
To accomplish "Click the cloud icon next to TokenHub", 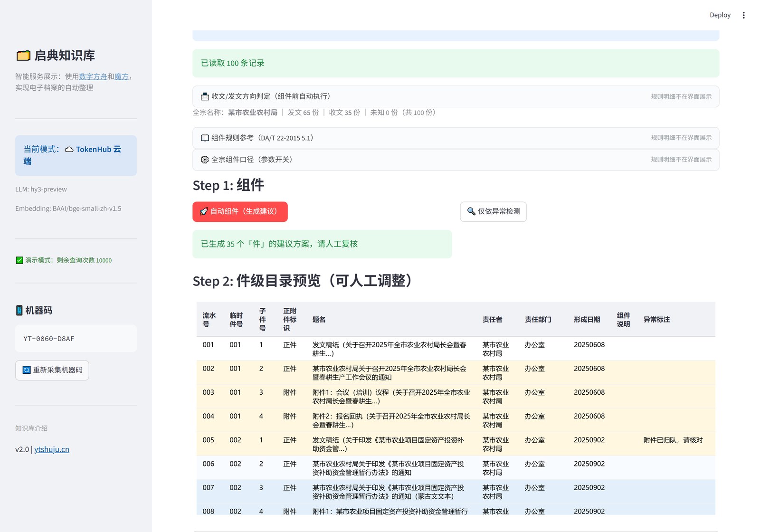I will pos(69,150).
